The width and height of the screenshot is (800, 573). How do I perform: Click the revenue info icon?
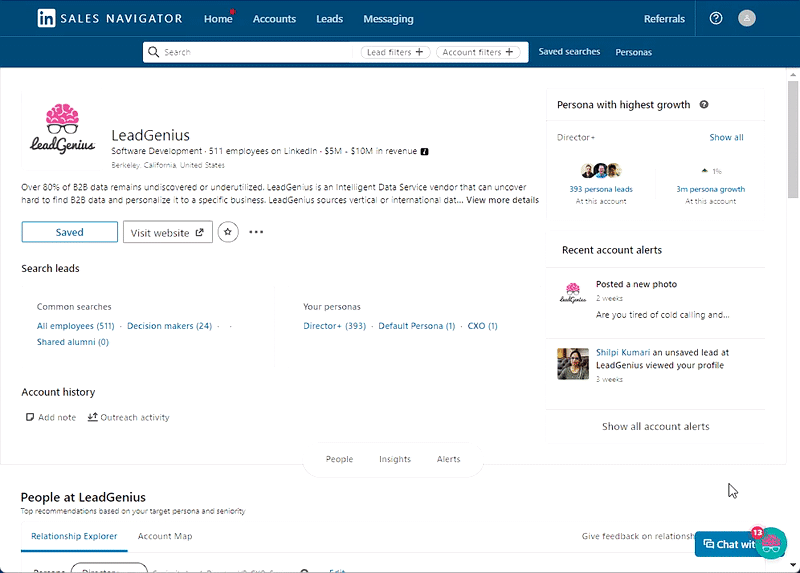point(424,152)
